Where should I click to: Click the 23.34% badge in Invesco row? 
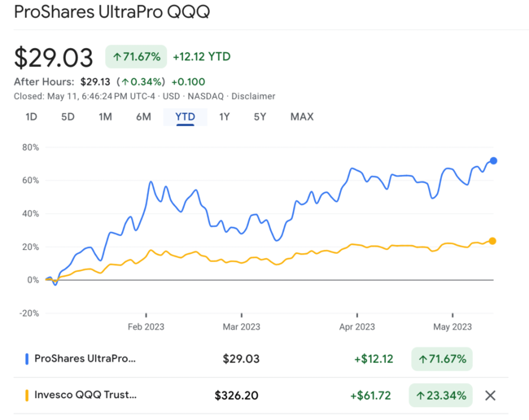[440, 396]
